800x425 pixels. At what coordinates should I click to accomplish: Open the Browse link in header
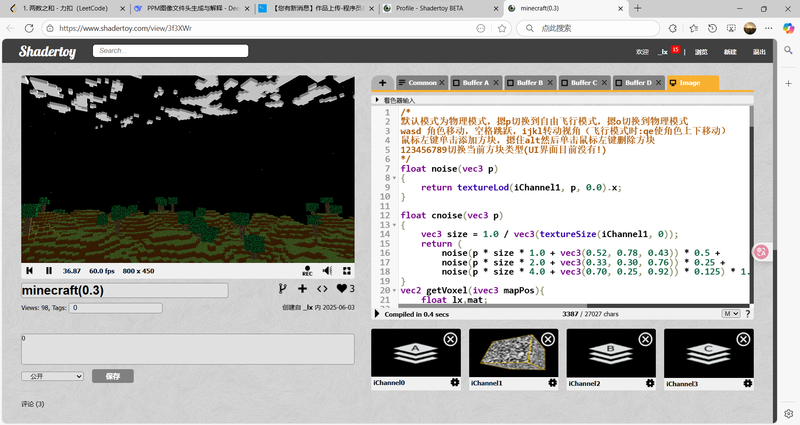(702, 52)
